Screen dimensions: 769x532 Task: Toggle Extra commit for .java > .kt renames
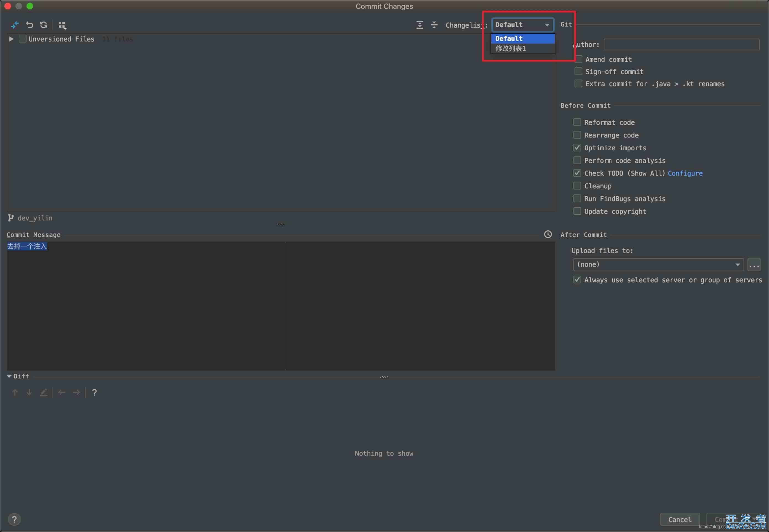click(578, 83)
